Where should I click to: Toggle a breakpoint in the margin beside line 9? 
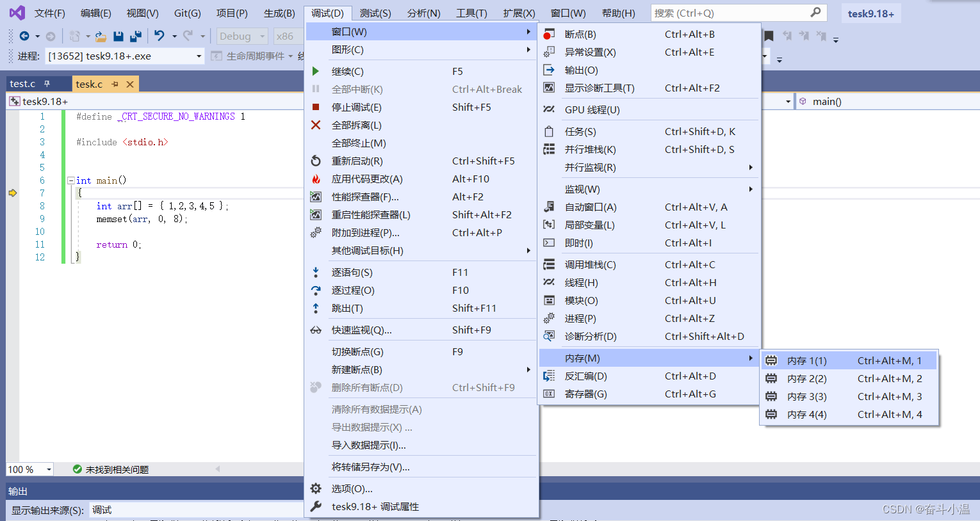pos(13,218)
